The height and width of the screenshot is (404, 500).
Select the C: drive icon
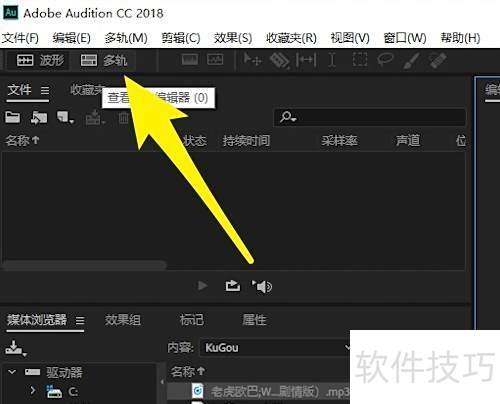54,391
